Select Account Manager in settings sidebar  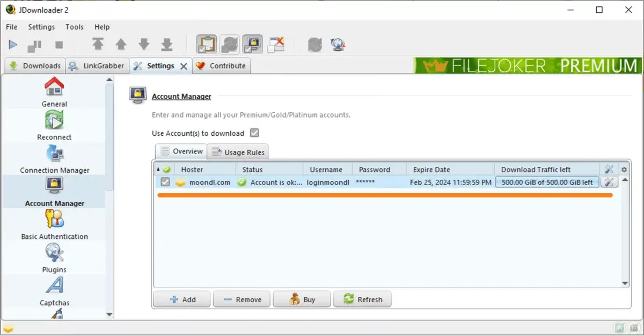click(x=54, y=192)
